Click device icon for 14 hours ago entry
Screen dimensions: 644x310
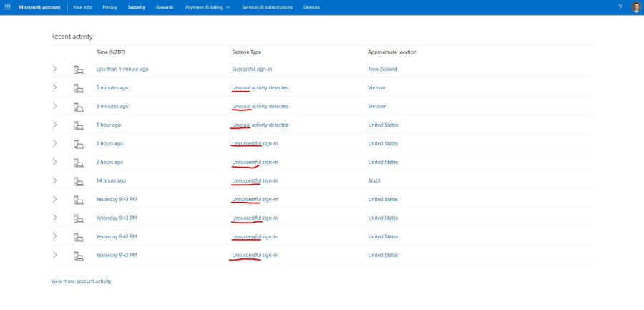[78, 181]
